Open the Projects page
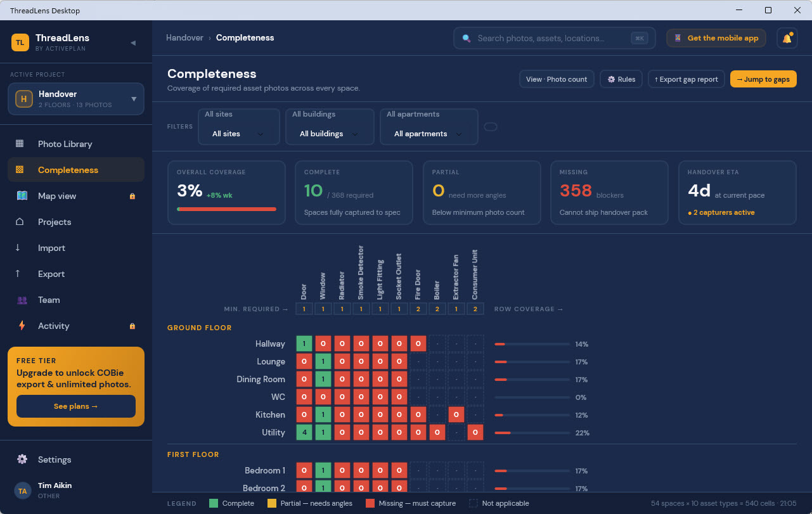The image size is (812, 514). [76, 222]
